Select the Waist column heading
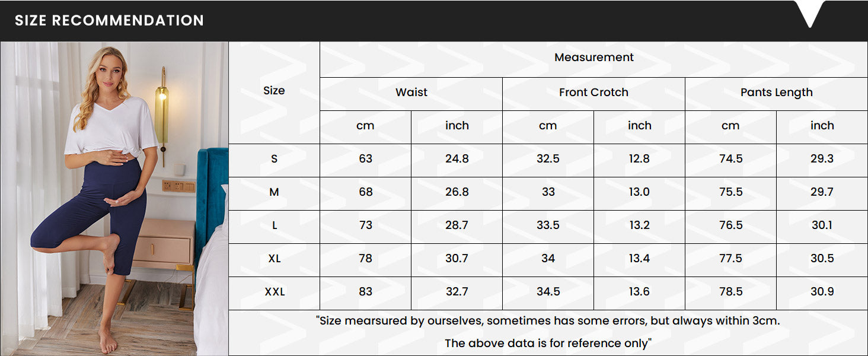Image resolution: width=868 pixels, height=356 pixels. coord(411,93)
